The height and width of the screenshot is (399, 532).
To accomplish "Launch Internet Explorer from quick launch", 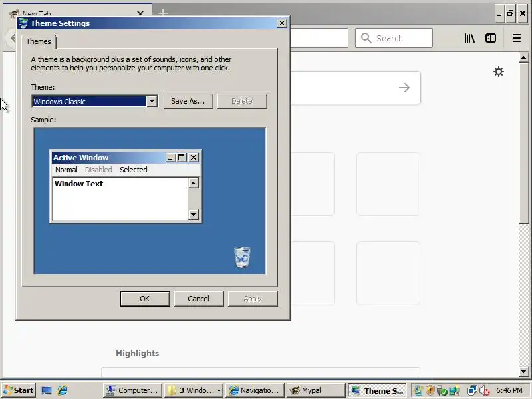I will pyautogui.click(x=63, y=390).
